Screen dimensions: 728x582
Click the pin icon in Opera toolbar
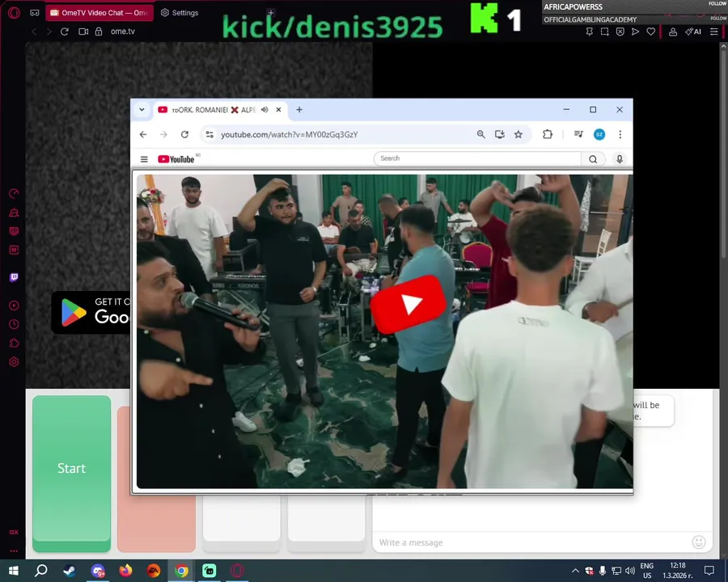coord(589,32)
